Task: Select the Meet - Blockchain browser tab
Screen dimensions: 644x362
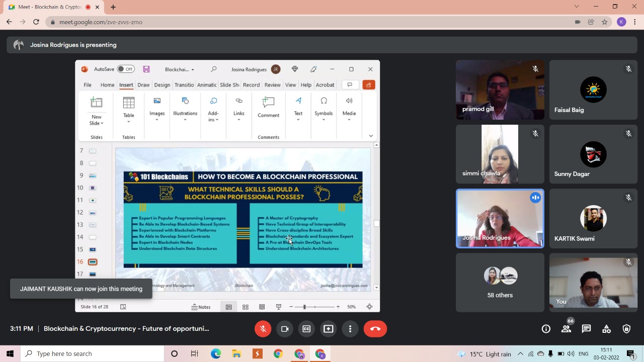Action: [49, 7]
